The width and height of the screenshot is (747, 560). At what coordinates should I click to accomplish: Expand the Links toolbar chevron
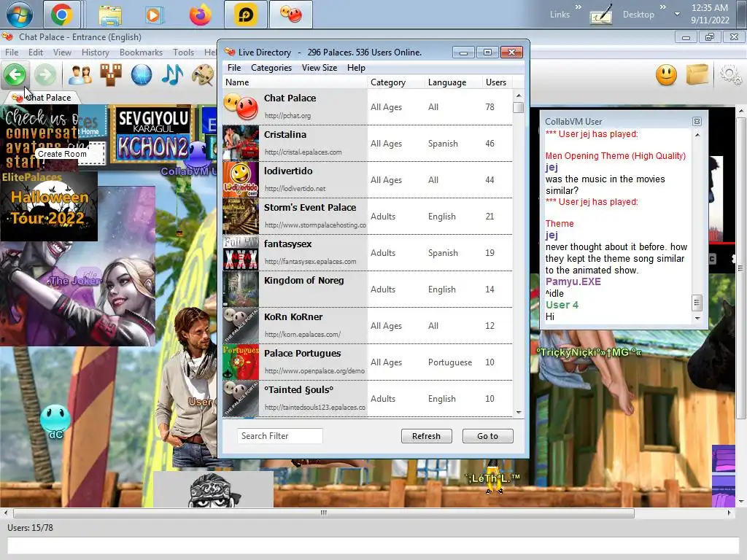tap(578, 7)
